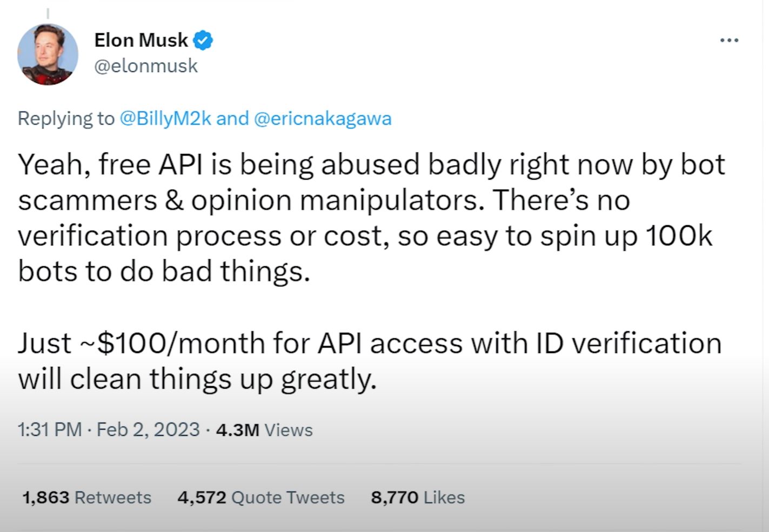Visit the @ericnakagawa profile mention
Screen dimensions: 769x532
[322, 118]
